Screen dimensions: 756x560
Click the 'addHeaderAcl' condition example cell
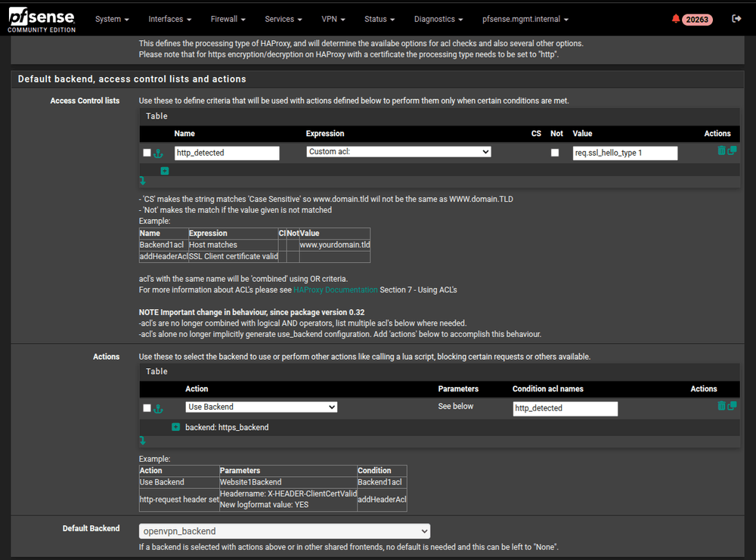[382, 500]
